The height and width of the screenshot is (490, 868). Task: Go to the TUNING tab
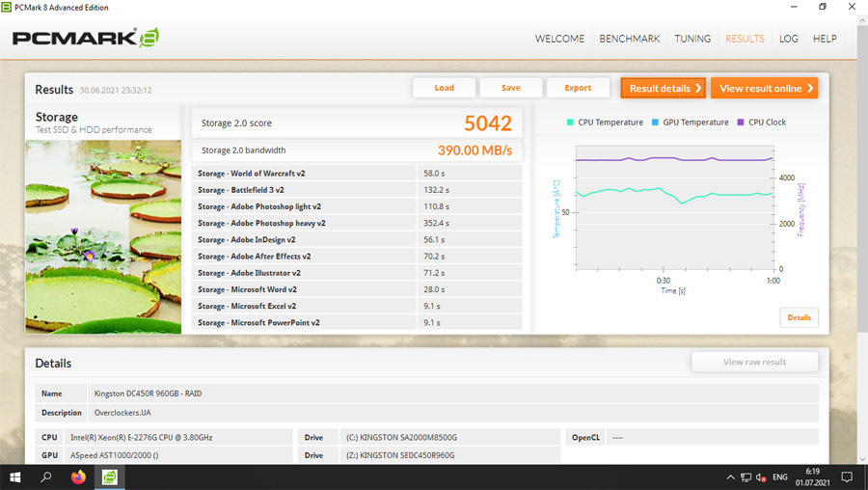pyautogui.click(x=692, y=39)
